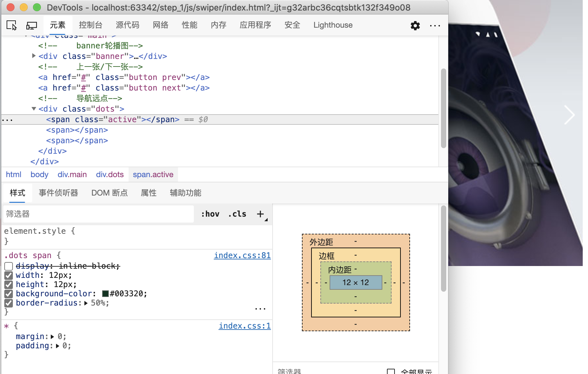Viewport: 588px width, 374px height.
Task: Open the 内存 memory tab
Action: tap(219, 25)
